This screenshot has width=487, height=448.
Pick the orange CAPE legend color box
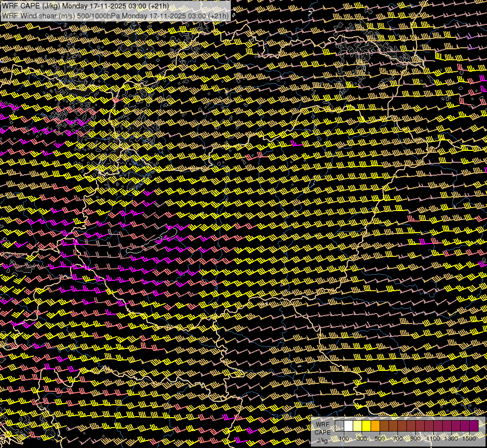click(376, 426)
